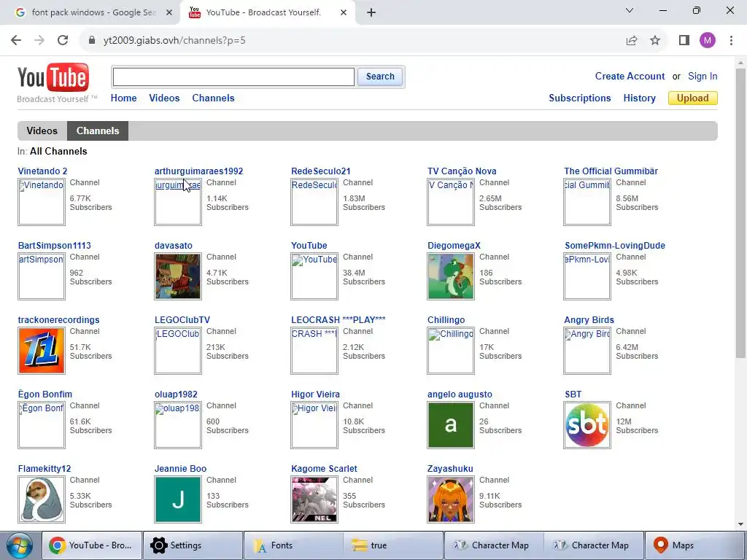
Task: Open the YouTube channel title link
Action: click(309, 246)
